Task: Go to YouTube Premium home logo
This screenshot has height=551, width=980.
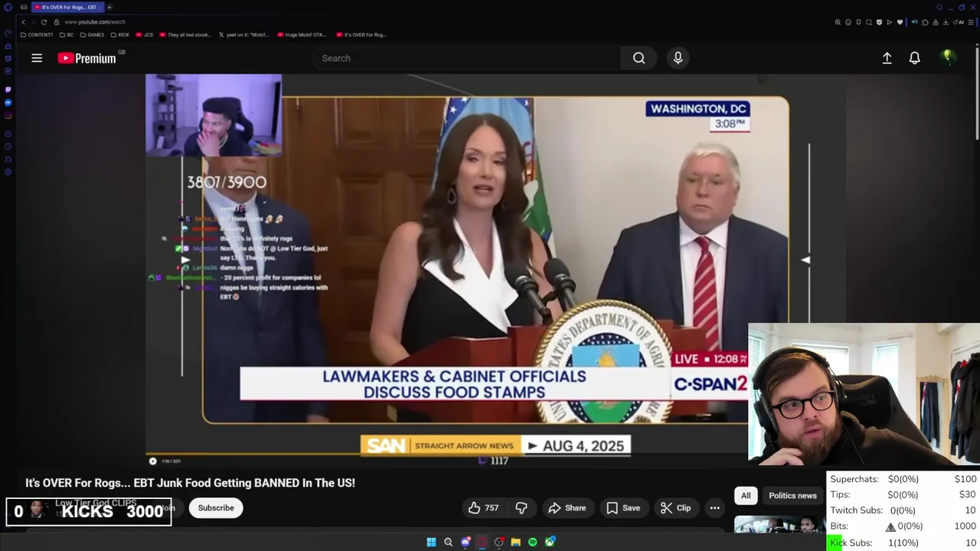Action: tap(87, 58)
